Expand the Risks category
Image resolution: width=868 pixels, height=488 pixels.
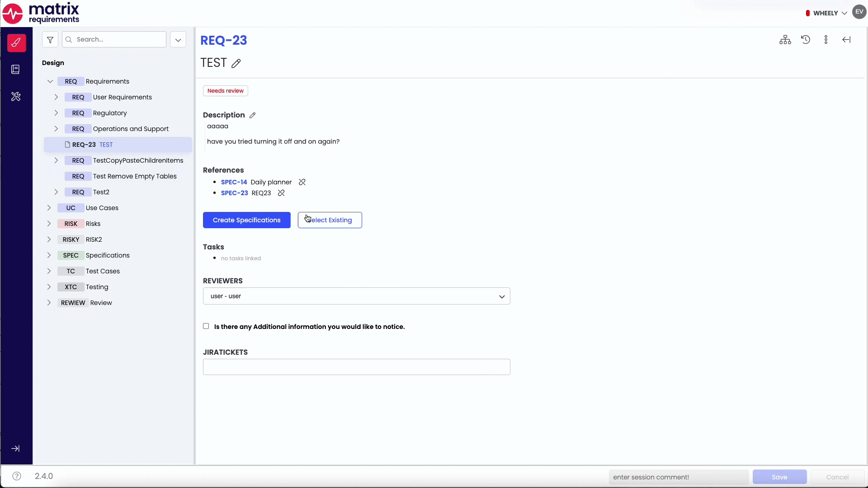[49, 224]
